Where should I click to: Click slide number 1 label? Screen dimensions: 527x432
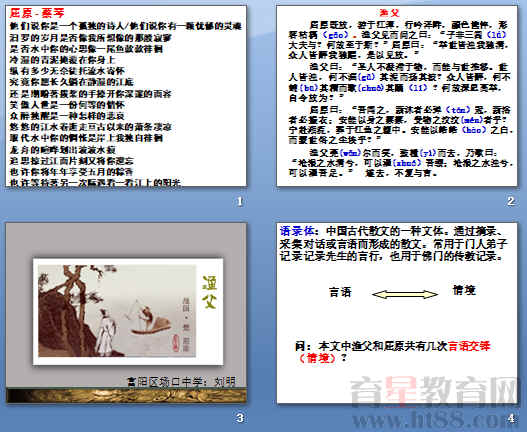click(240, 201)
